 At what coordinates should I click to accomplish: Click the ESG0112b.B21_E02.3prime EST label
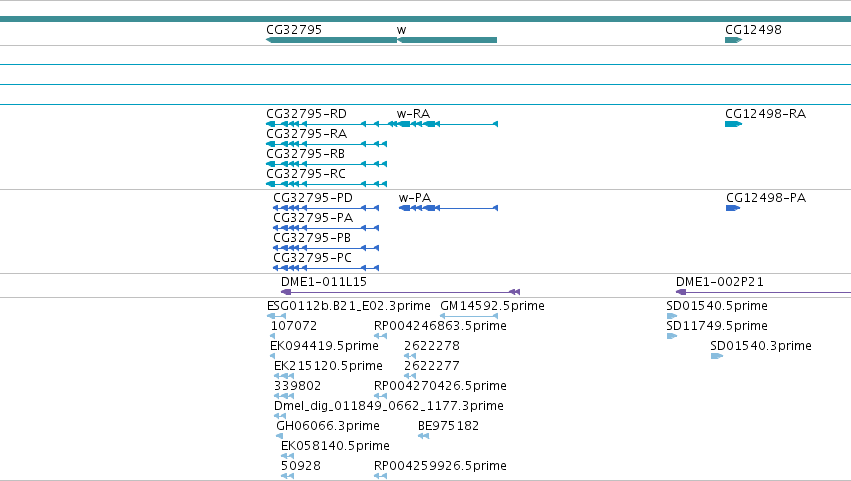click(x=348, y=306)
